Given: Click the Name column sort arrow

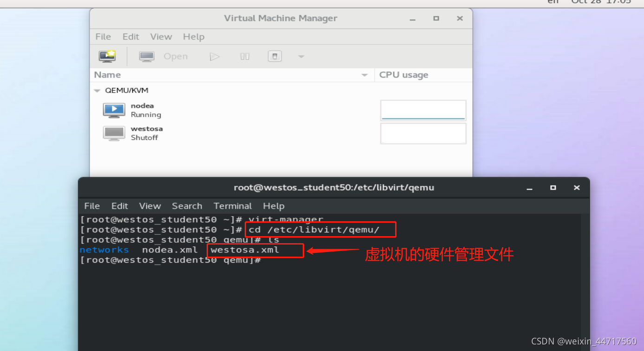Looking at the screenshot, I should (364, 75).
